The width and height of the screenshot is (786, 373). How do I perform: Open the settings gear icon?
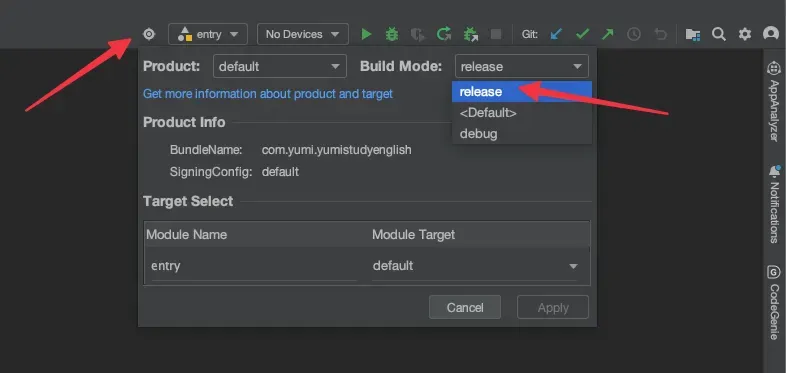pyautogui.click(x=745, y=34)
